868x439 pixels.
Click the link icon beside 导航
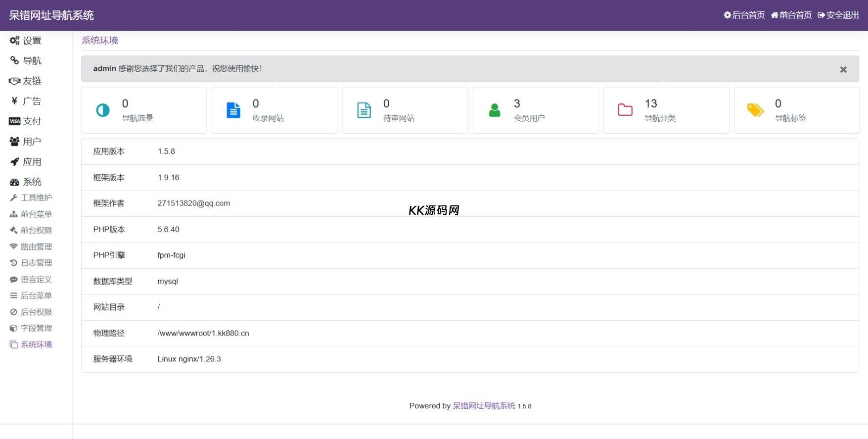14,60
